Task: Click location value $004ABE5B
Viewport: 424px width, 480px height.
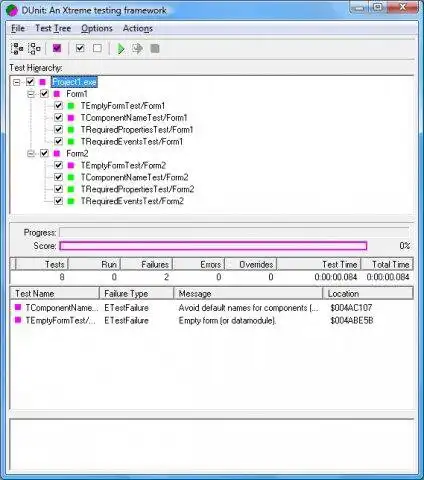Action: click(351, 320)
